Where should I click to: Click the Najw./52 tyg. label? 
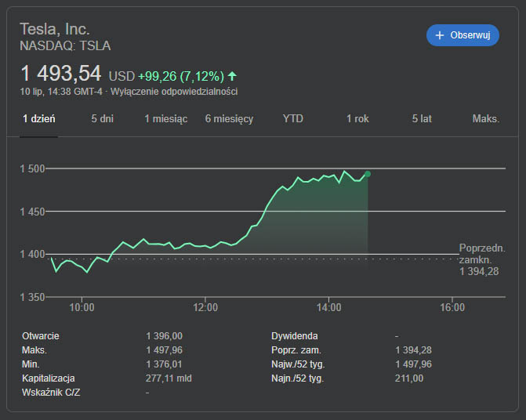point(298,364)
